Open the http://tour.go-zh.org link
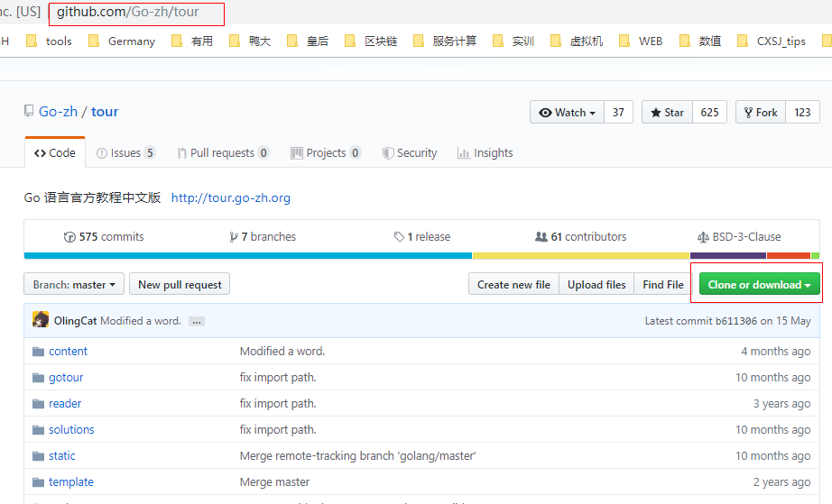 click(230, 197)
